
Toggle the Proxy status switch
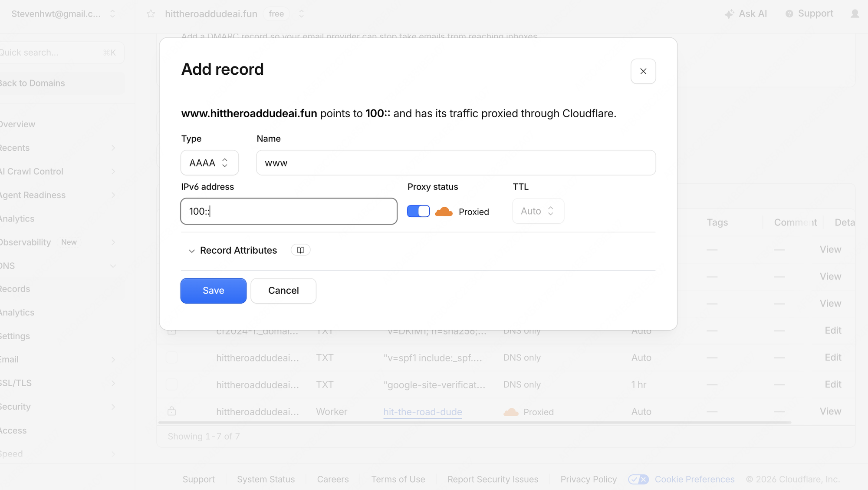pos(418,211)
